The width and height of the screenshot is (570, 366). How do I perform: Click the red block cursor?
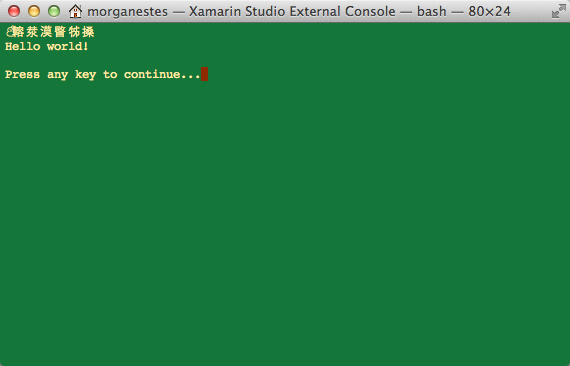(x=204, y=74)
